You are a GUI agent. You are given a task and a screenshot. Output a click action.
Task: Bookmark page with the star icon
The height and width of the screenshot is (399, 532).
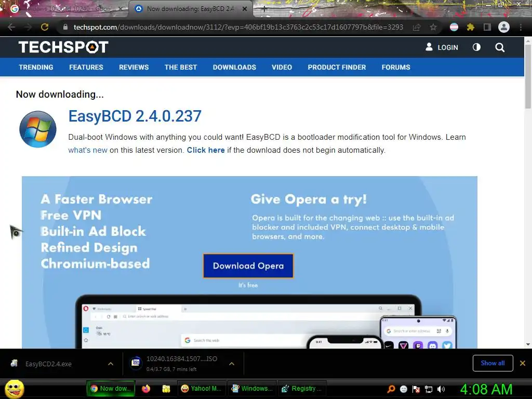pyautogui.click(x=433, y=27)
